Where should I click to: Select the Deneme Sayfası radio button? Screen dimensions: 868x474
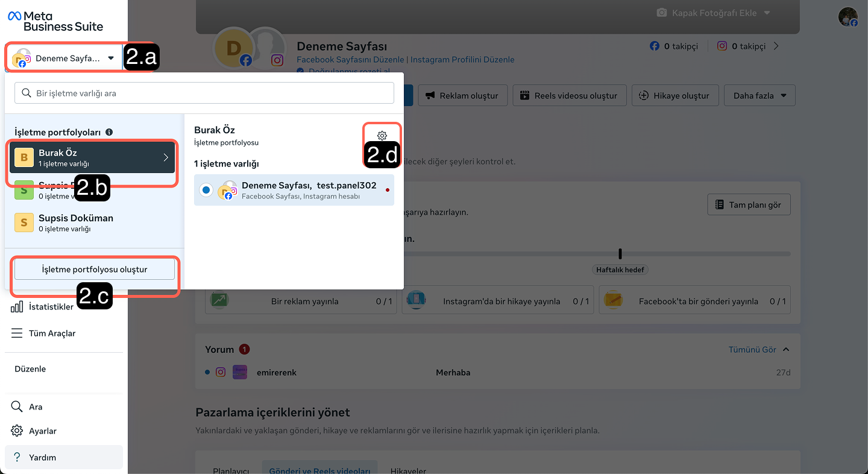[206, 190]
